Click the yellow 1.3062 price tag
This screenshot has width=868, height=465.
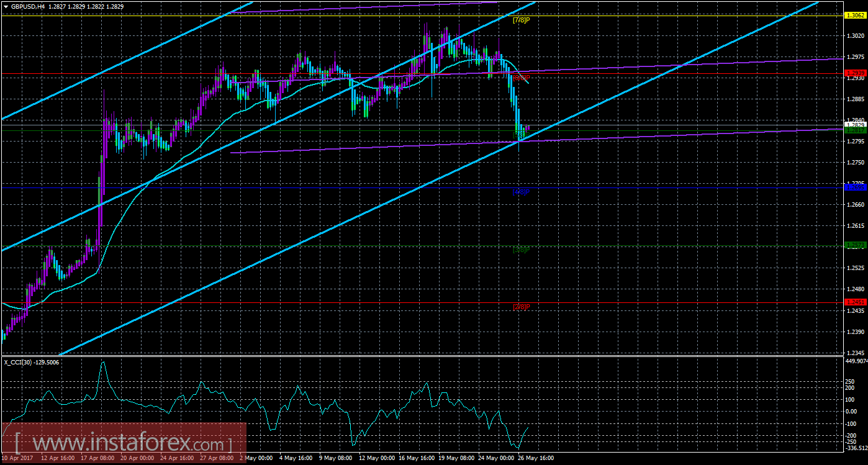[855, 16]
